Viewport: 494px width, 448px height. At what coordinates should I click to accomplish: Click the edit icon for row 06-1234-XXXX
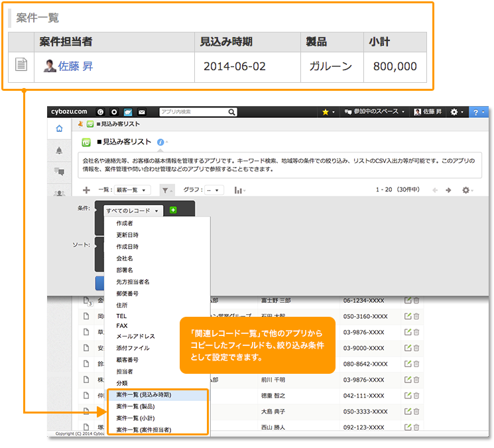(x=407, y=300)
